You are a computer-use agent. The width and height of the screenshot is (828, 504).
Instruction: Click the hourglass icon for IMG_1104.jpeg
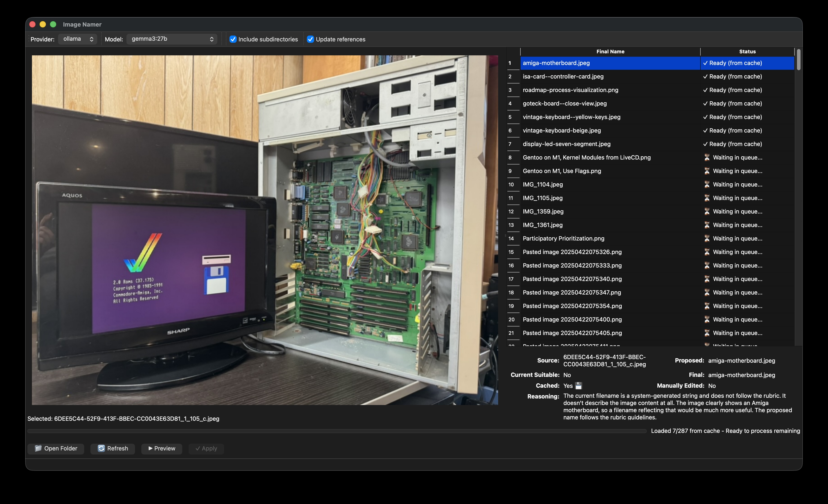point(707,184)
